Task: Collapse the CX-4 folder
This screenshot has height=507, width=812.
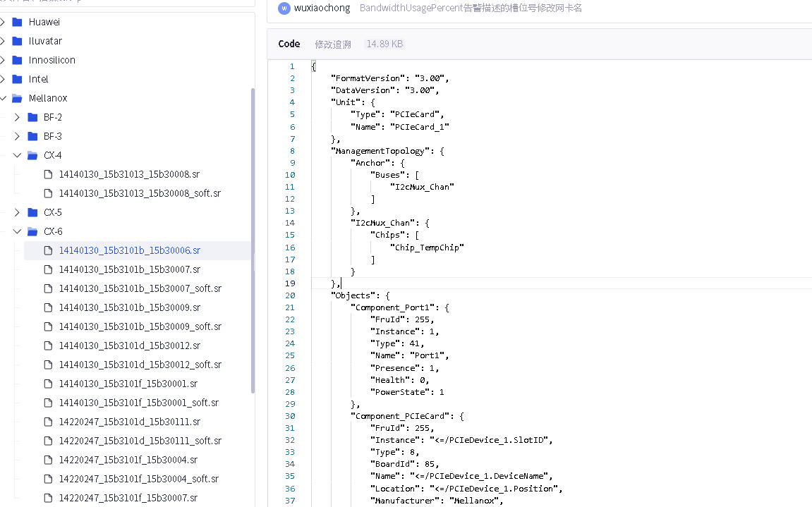Action: tap(18, 155)
